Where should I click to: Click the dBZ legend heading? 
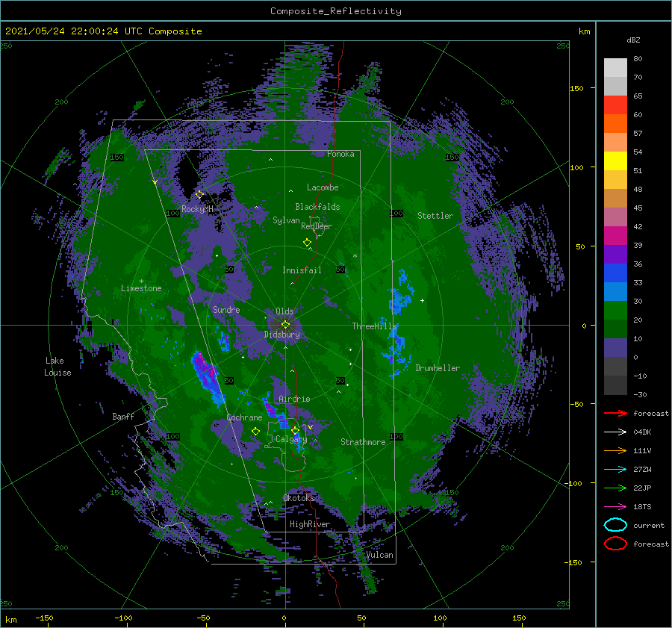click(x=633, y=40)
